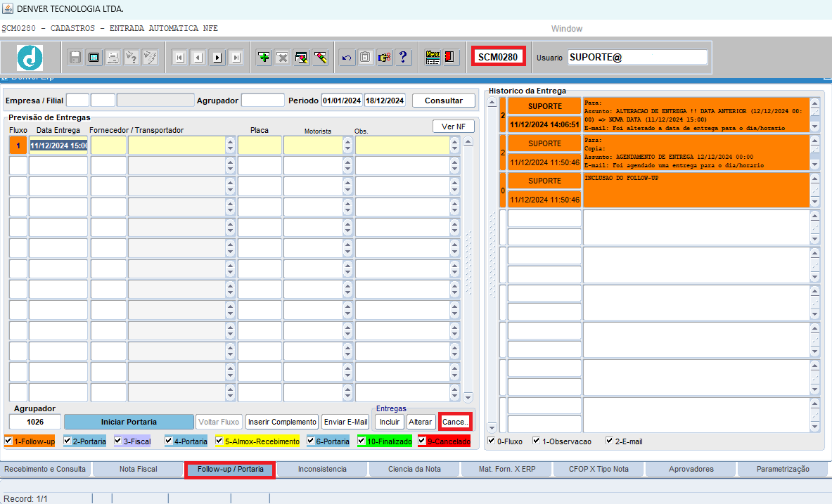
Task: Open the Aprovadores tab
Action: [x=691, y=469]
